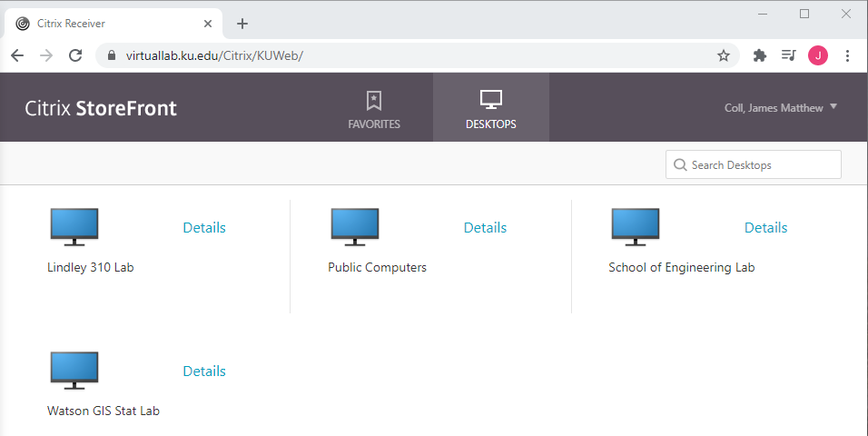Screen dimensions: 868x436
Task: Show Details for Watson GIS Stat Lab
Action: [x=204, y=372]
